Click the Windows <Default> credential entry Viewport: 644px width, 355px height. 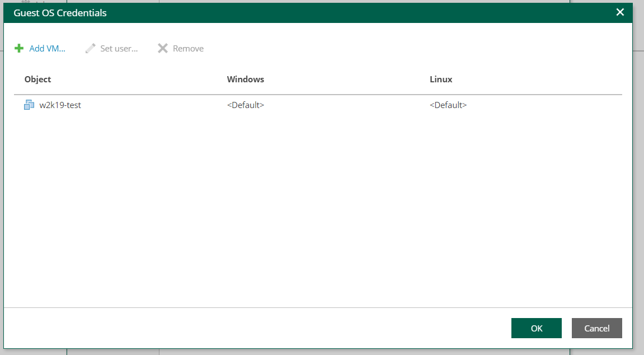tap(246, 105)
